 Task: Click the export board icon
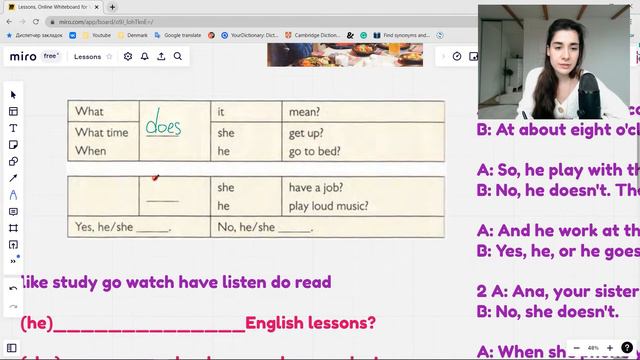point(161,56)
